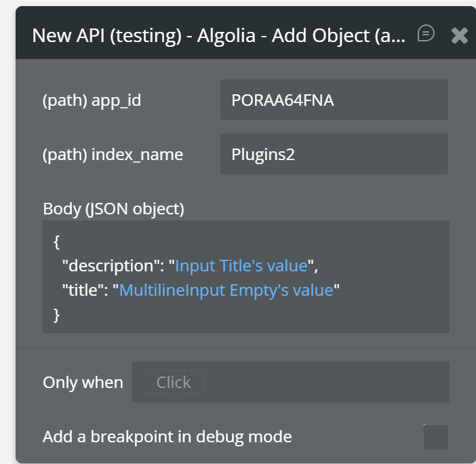Click the Add a breakpoint label text
This screenshot has width=476, height=464.
(x=167, y=437)
